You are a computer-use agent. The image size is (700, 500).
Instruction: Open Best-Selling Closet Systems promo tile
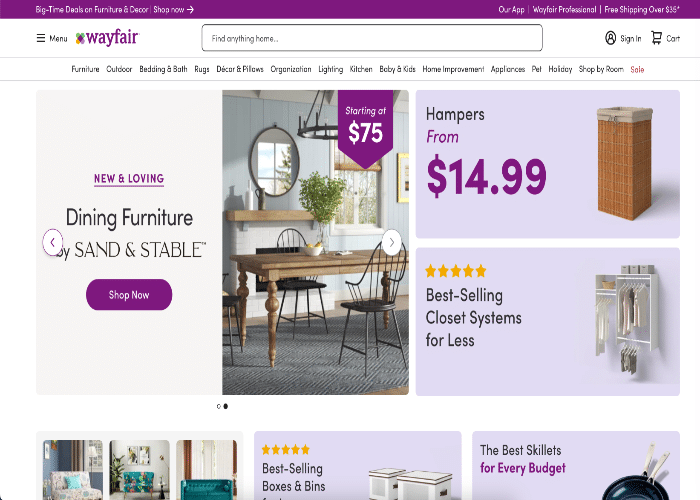pyautogui.click(x=548, y=322)
